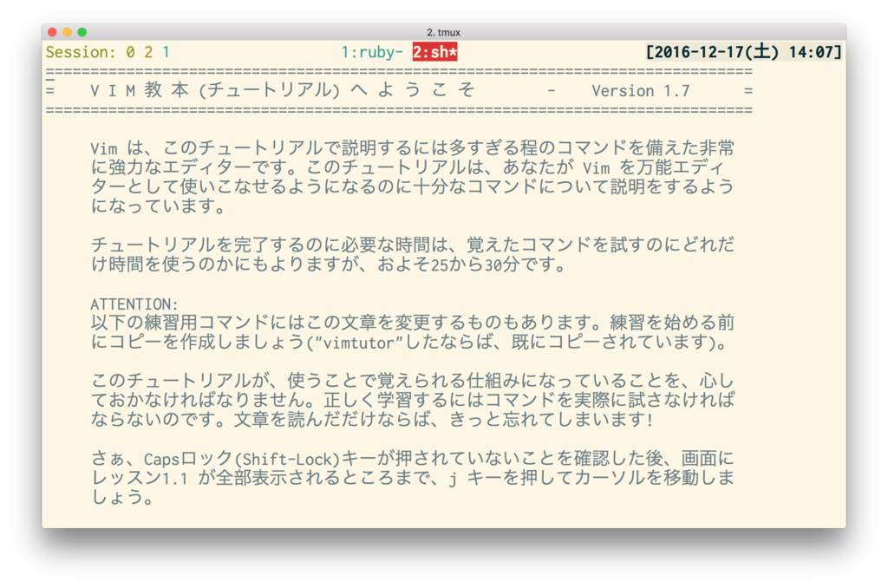Click the activity dash after 1:ruby
Screen dimensions: 888x588
[x=399, y=52]
